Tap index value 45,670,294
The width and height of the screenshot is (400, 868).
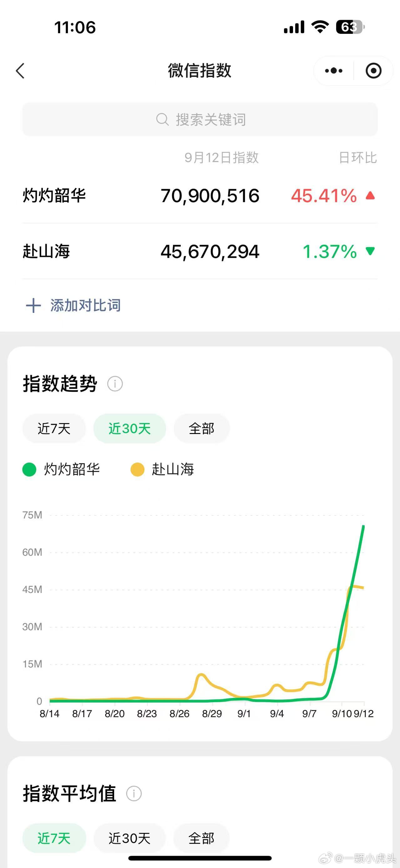point(210,252)
